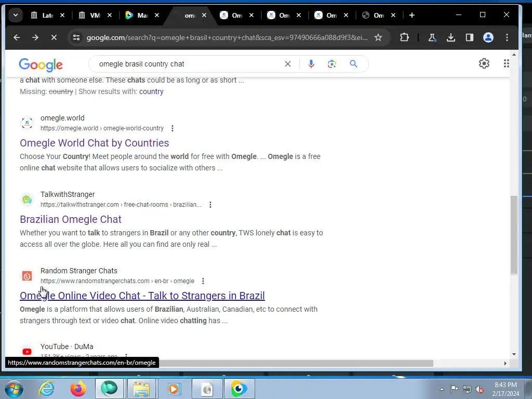Stop page loading with the X button
The width and height of the screenshot is (532, 399).
54,37
